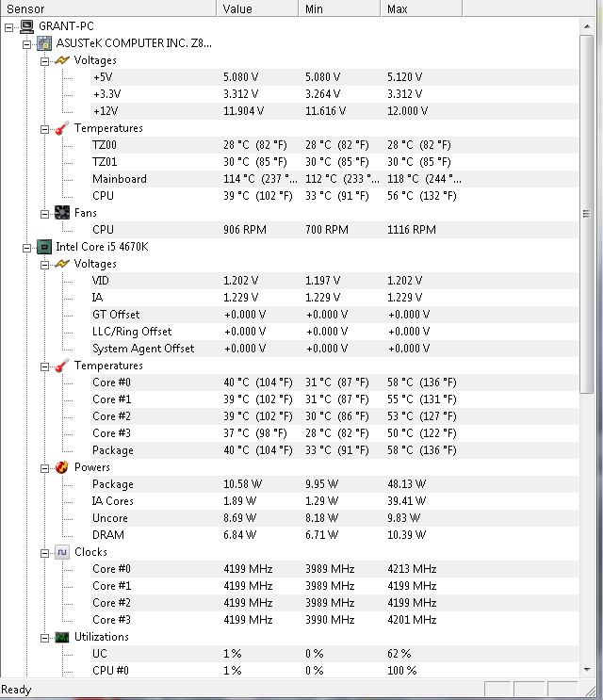This screenshot has height=700, width=603.
Task: Click the window resize grip corner
Action: [x=590, y=692]
